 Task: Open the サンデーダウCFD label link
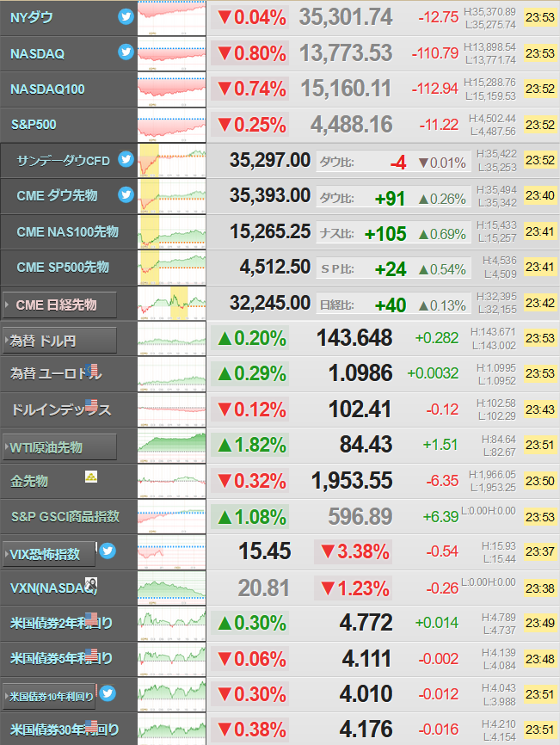click(63, 161)
